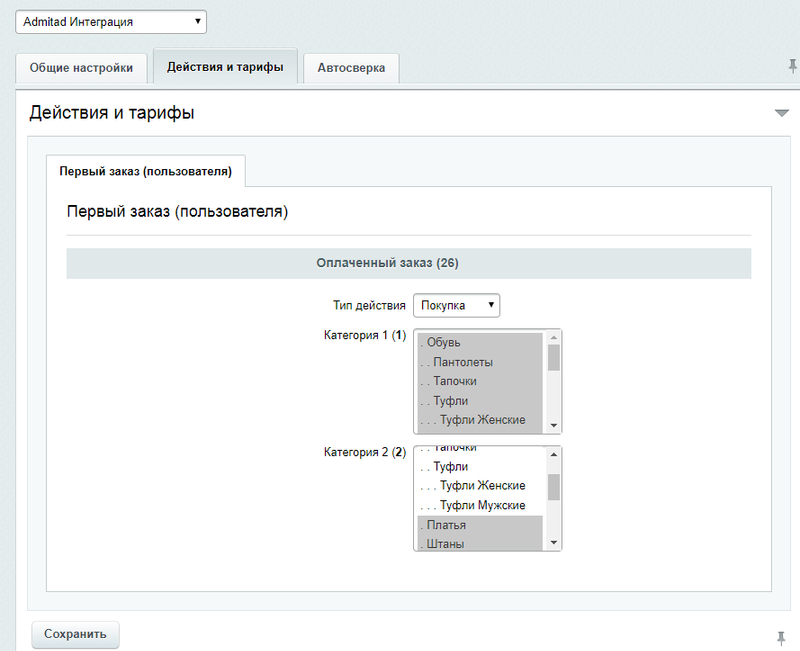Select Платья in Категория 2 list
Viewport: 800px width, 651px height.
click(x=480, y=525)
